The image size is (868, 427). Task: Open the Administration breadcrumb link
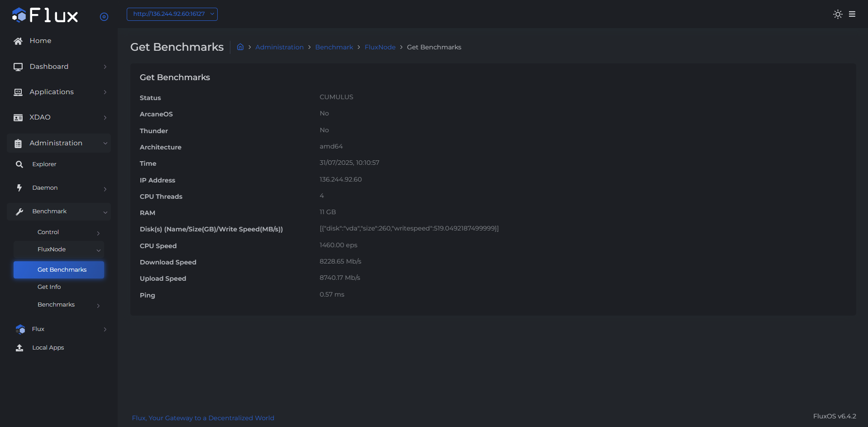tap(279, 47)
